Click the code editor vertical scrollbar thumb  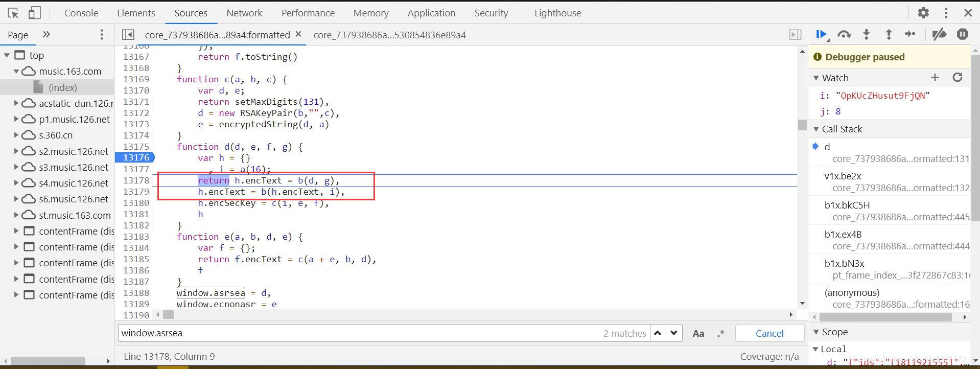pyautogui.click(x=802, y=125)
